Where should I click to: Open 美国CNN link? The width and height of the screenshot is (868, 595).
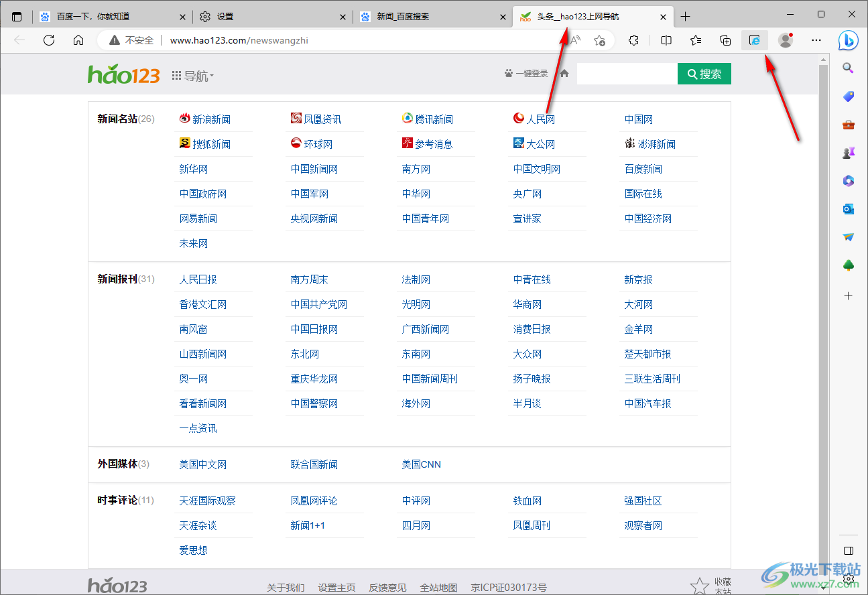tap(421, 464)
